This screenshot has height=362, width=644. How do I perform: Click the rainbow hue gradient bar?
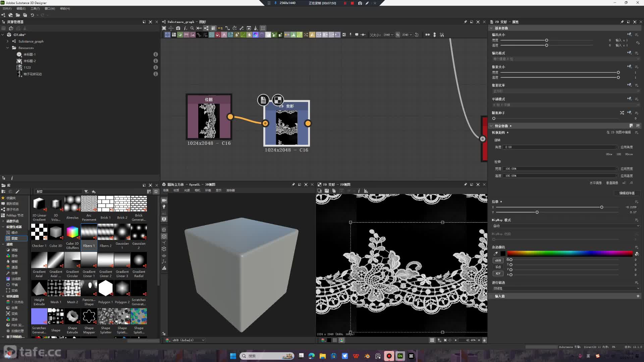tap(570, 253)
